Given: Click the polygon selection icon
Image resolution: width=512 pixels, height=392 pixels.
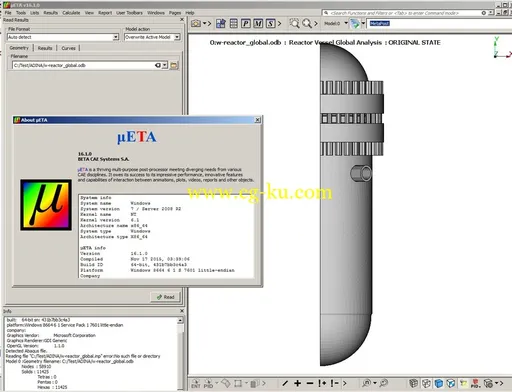Looking at the screenshot, I should point(226,383).
